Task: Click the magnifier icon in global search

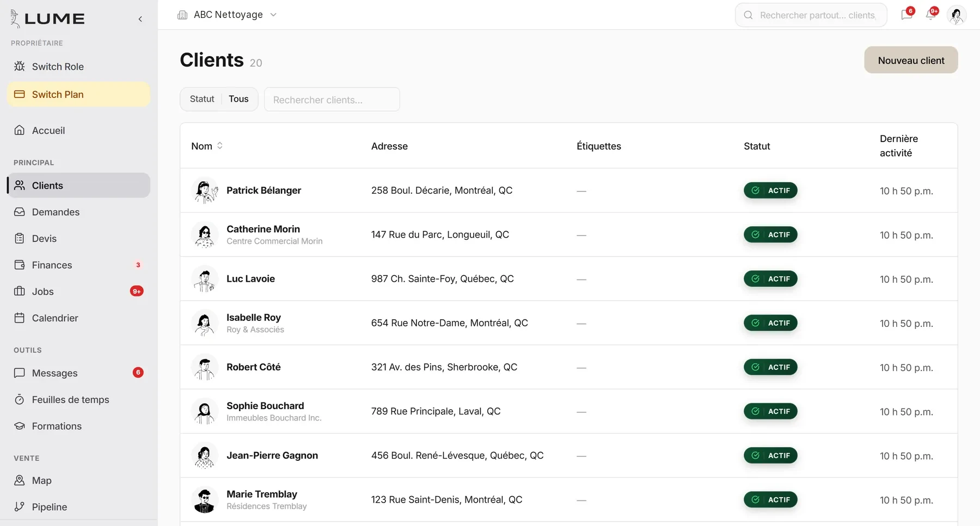Action: click(x=748, y=15)
